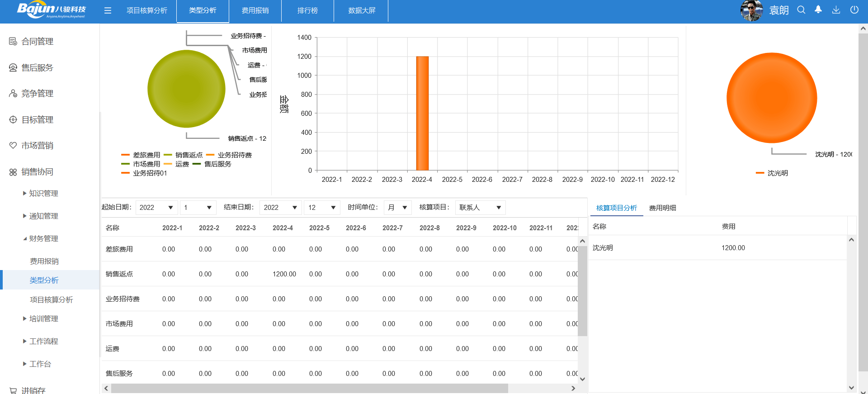Open the 核算项目 联系人 dropdown
The width and height of the screenshot is (868, 394).
click(480, 208)
